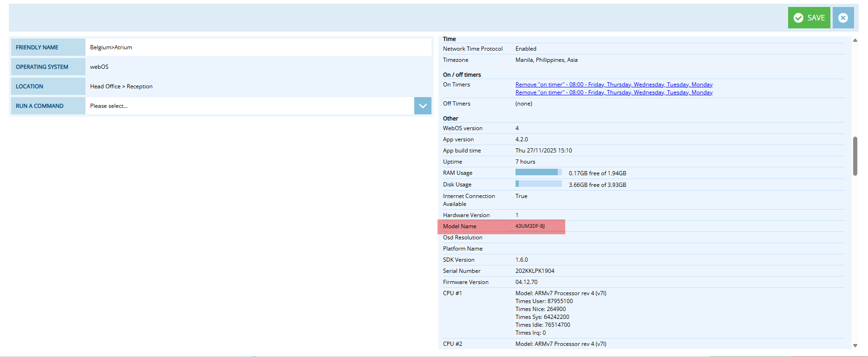Click the Friendly Name field containing Belgium>Atrium
The height and width of the screenshot is (357, 868).
[x=258, y=47]
